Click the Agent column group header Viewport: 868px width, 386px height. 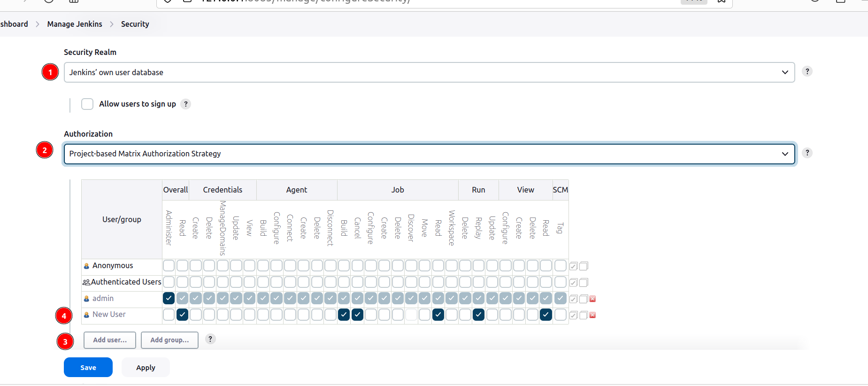[297, 190]
